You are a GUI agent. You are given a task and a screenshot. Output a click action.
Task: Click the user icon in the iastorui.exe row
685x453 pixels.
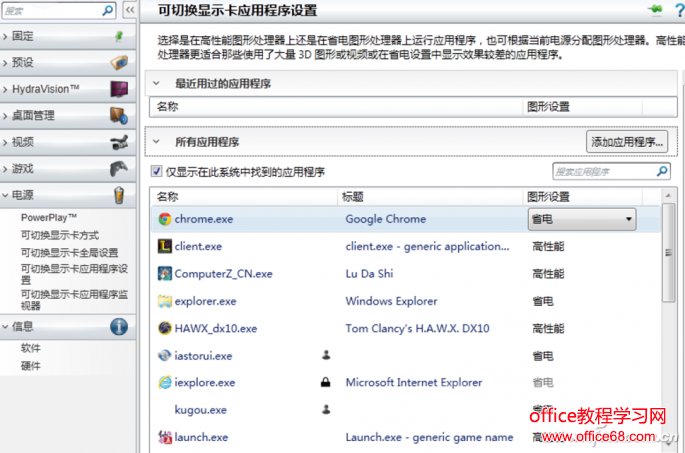tap(326, 355)
